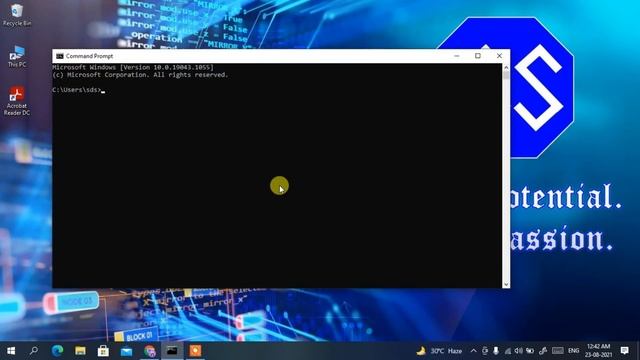Screen dimensions: 640x360
Task: Click the C:\Users\sds> prompt line
Action: pyautogui.click(x=78, y=90)
